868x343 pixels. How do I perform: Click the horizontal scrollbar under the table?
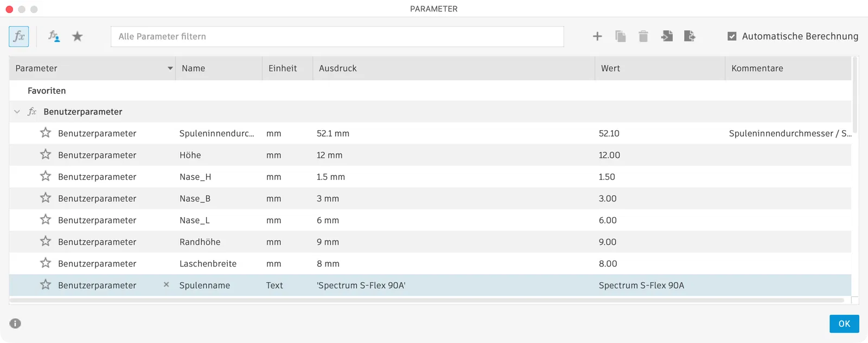[426, 300]
